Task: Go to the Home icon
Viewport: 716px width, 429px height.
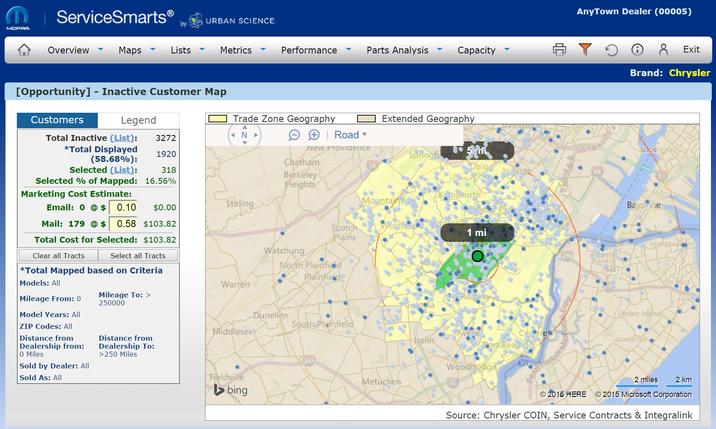Action: (24, 50)
